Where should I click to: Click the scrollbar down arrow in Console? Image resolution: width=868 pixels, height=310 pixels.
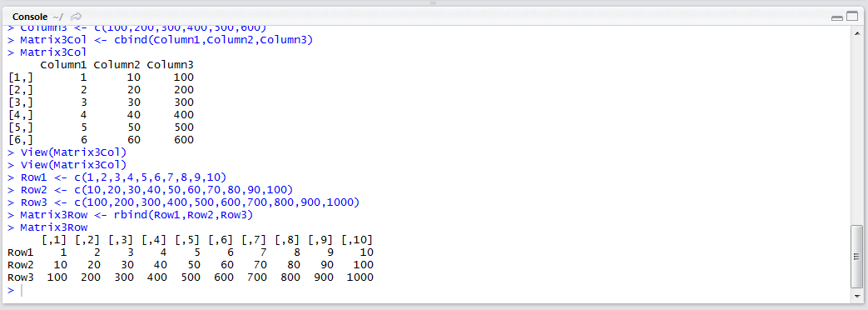[856, 296]
